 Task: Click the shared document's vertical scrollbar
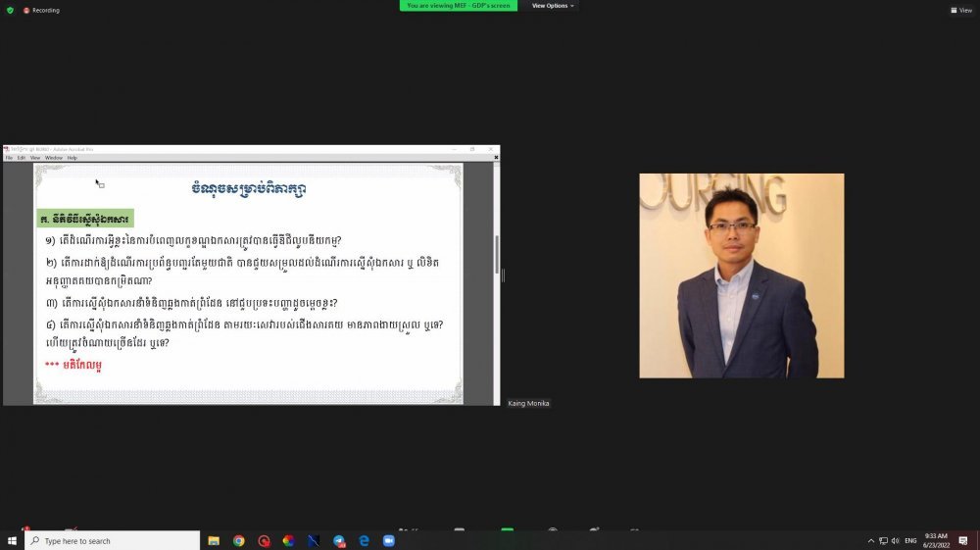point(496,255)
